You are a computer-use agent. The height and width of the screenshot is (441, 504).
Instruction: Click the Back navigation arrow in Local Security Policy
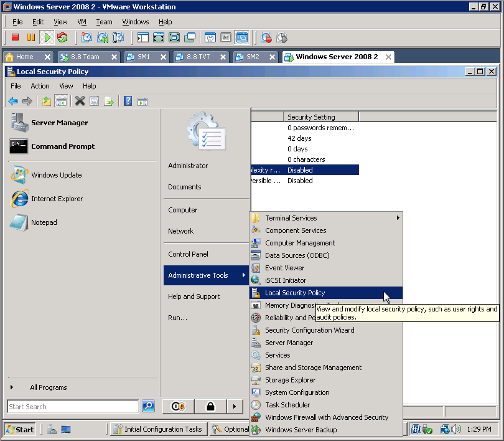click(x=12, y=101)
